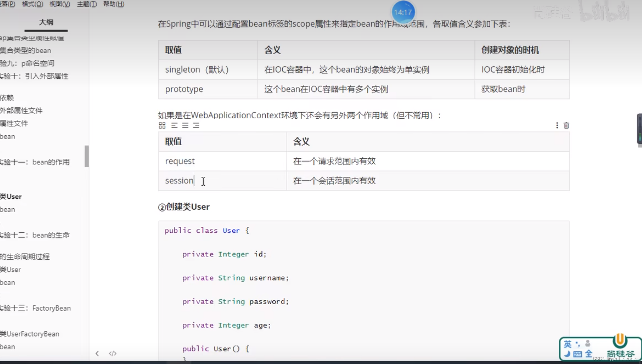Click the session cell to edit text
642x364 pixels.
click(179, 181)
